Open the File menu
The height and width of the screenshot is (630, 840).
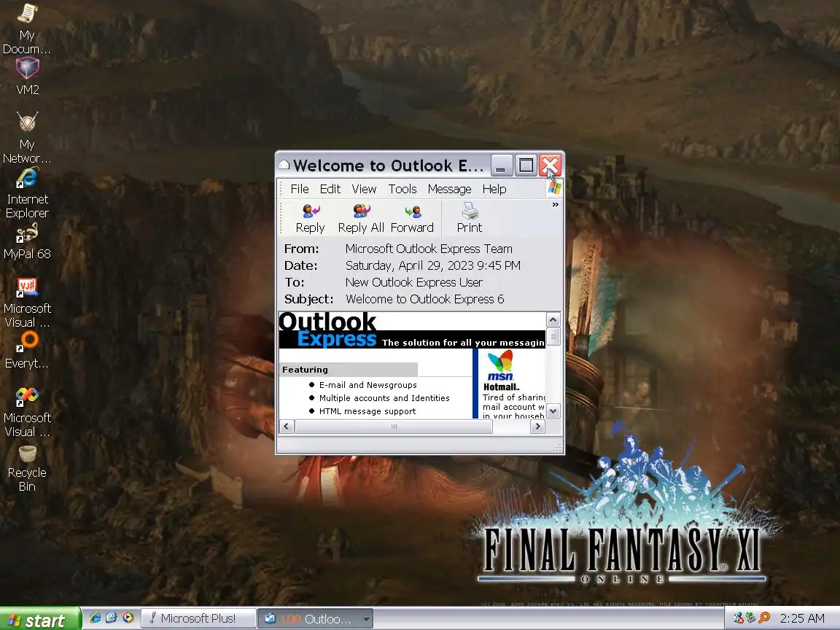point(300,189)
